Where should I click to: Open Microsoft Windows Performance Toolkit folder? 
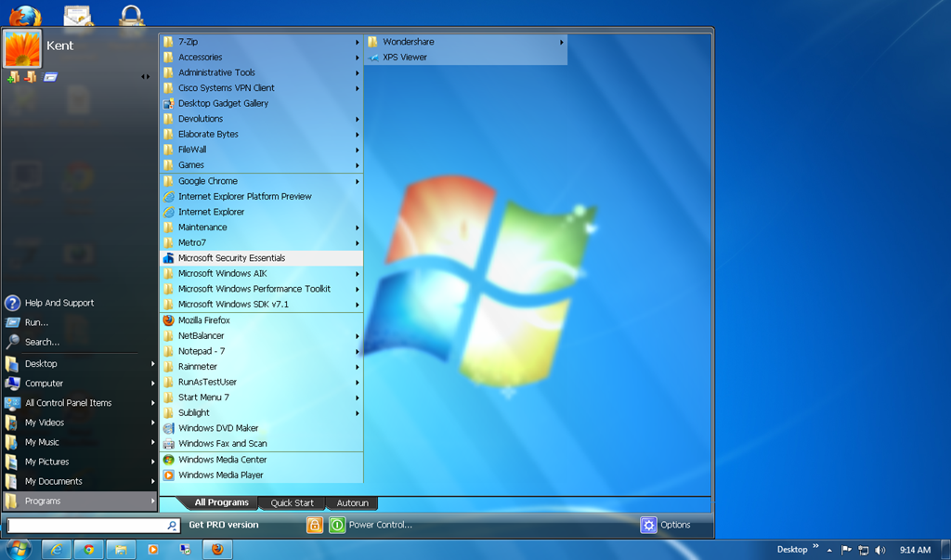pyautogui.click(x=261, y=289)
